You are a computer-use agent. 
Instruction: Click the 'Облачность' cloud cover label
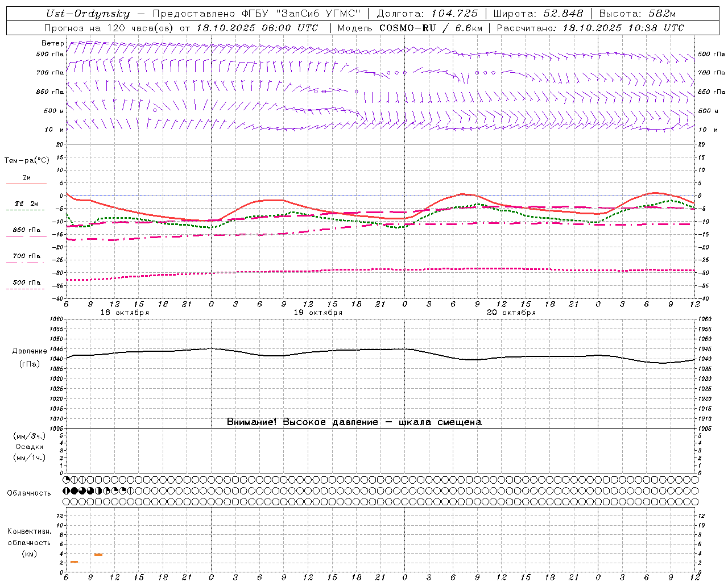(29, 493)
